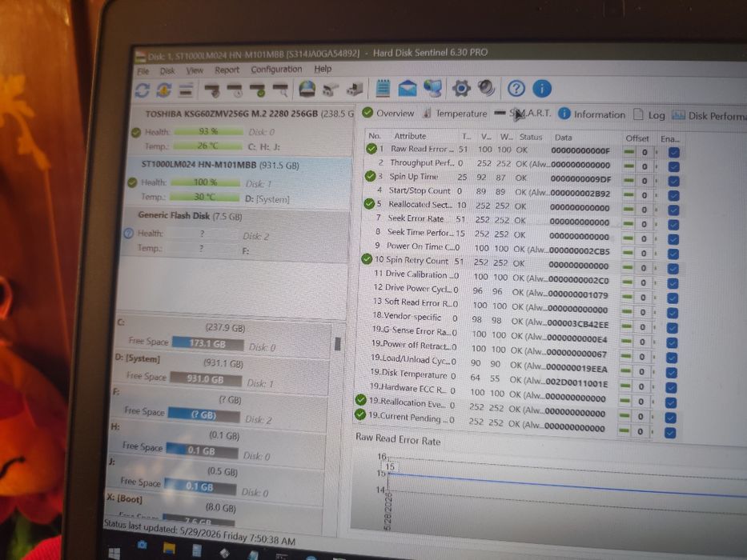Click the offset spinner arrows for Raw Read Error
The height and width of the screenshot is (560, 747).
[657, 152]
